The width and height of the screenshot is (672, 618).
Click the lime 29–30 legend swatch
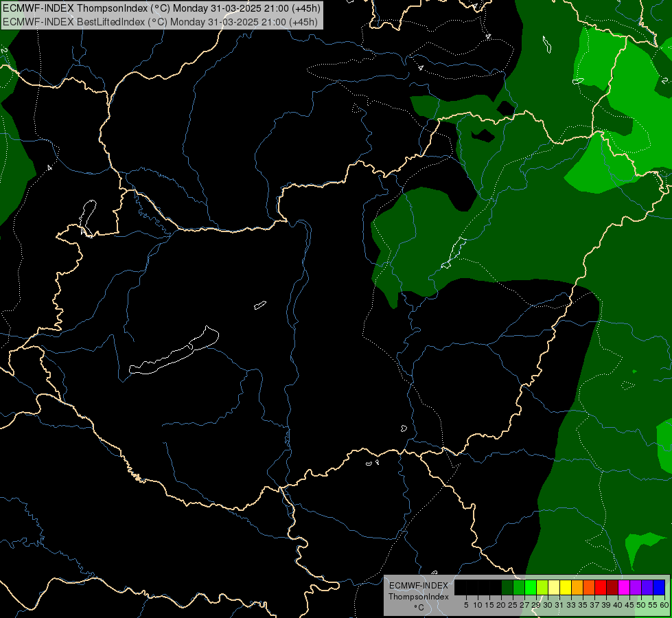coord(542,587)
